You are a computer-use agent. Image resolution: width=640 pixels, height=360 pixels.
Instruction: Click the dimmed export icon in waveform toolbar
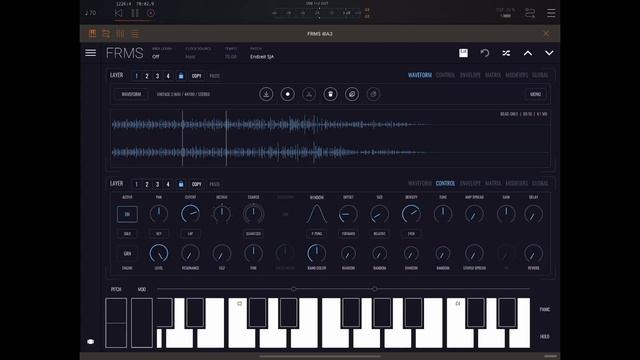pos(309,94)
